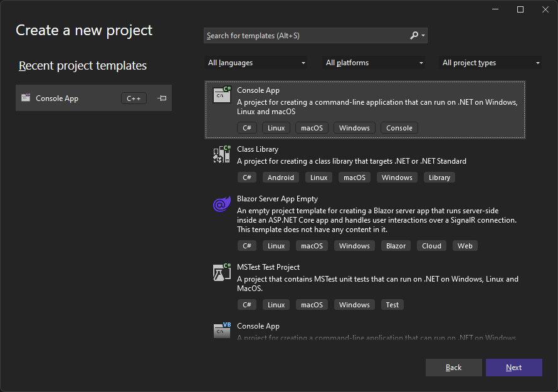The height and width of the screenshot is (392, 558).
Task: Expand the All platforms filter
Action: pos(375,63)
